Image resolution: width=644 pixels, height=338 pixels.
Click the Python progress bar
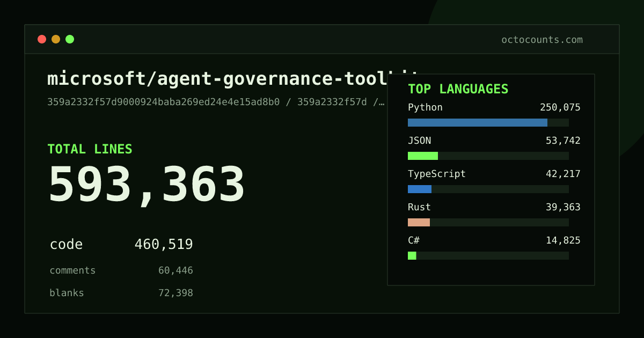(488, 122)
